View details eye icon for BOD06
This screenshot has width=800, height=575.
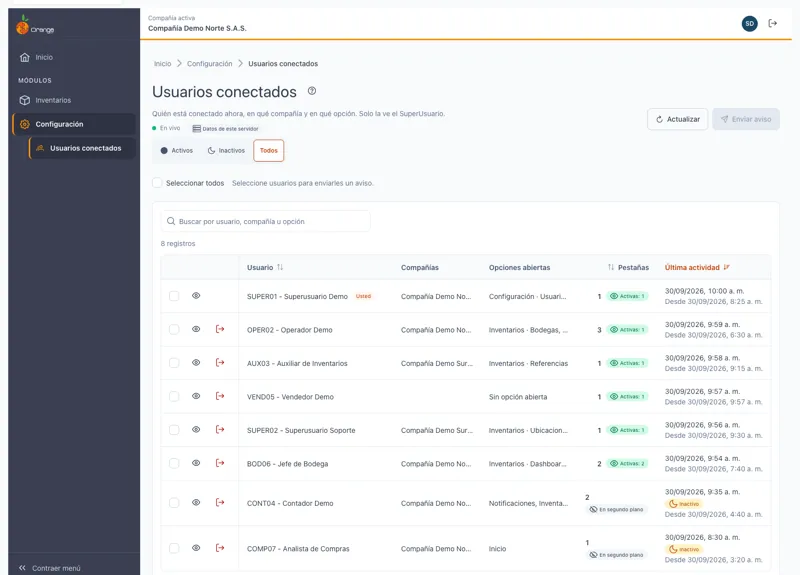[x=196, y=463]
